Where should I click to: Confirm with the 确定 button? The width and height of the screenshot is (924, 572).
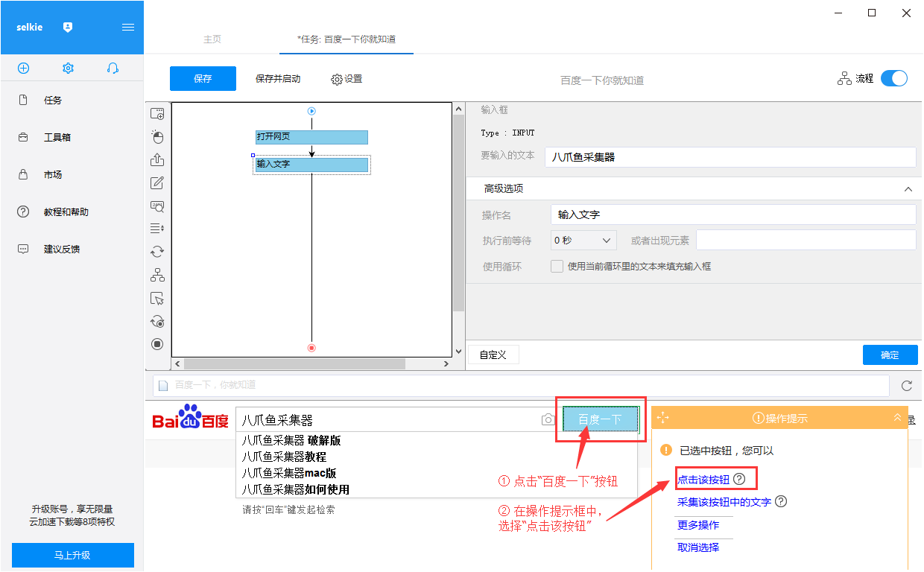890,355
